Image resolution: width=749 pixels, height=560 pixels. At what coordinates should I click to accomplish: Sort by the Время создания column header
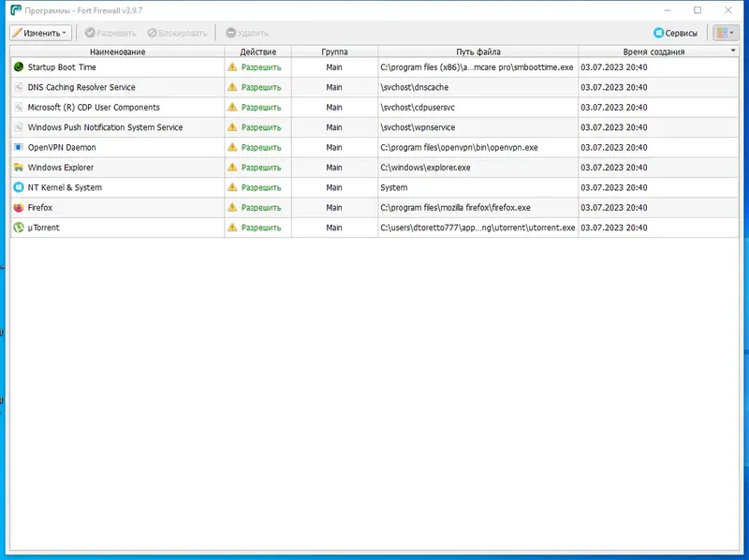coord(654,52)
